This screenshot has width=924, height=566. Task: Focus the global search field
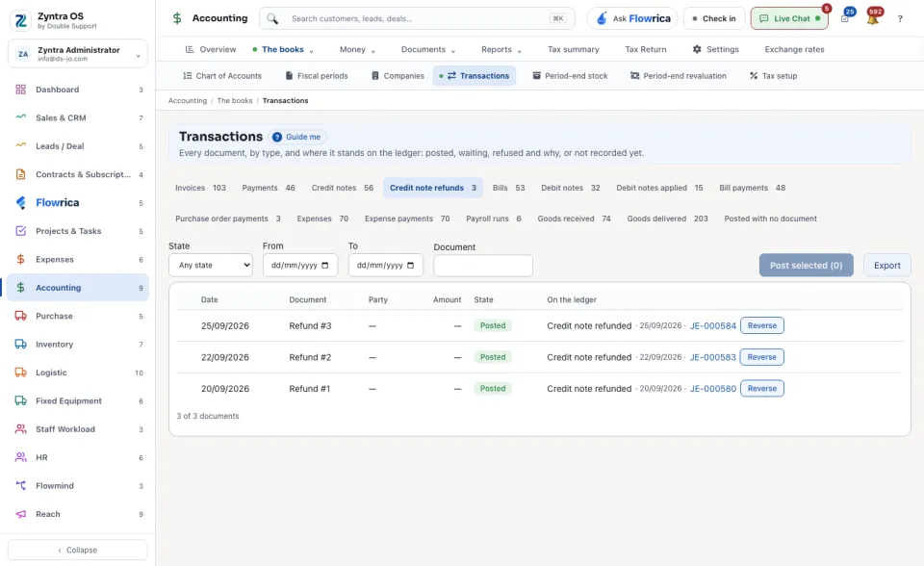[417, 19]
